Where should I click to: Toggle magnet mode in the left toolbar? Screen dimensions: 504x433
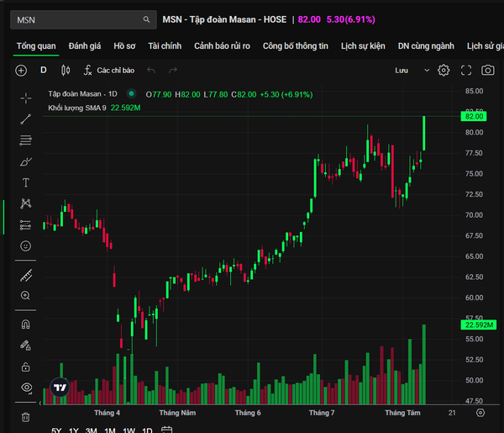pos(26,325)
